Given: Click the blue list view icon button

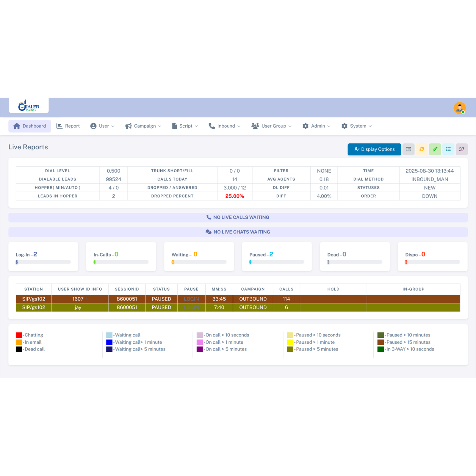Looking at the screenshot, I should pos(448,149).
